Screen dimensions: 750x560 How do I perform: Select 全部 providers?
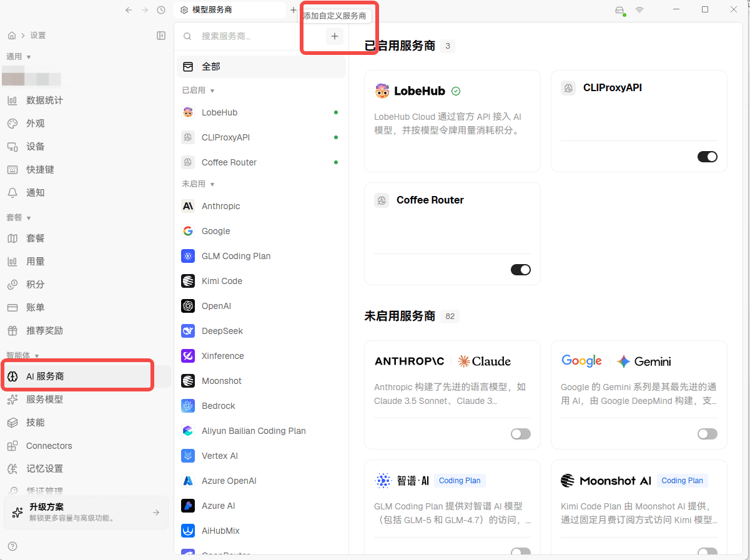click(261, 67)
